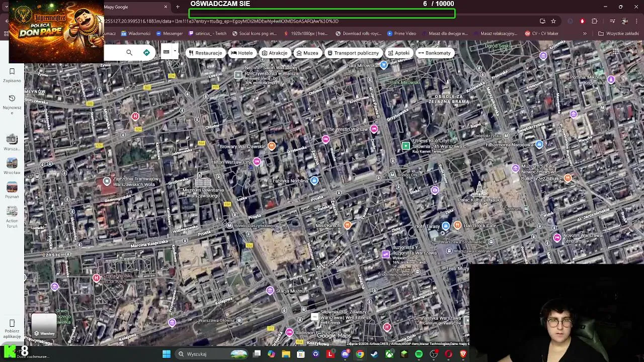Open Spotify from the taskbar

click(x=419, y=354)
